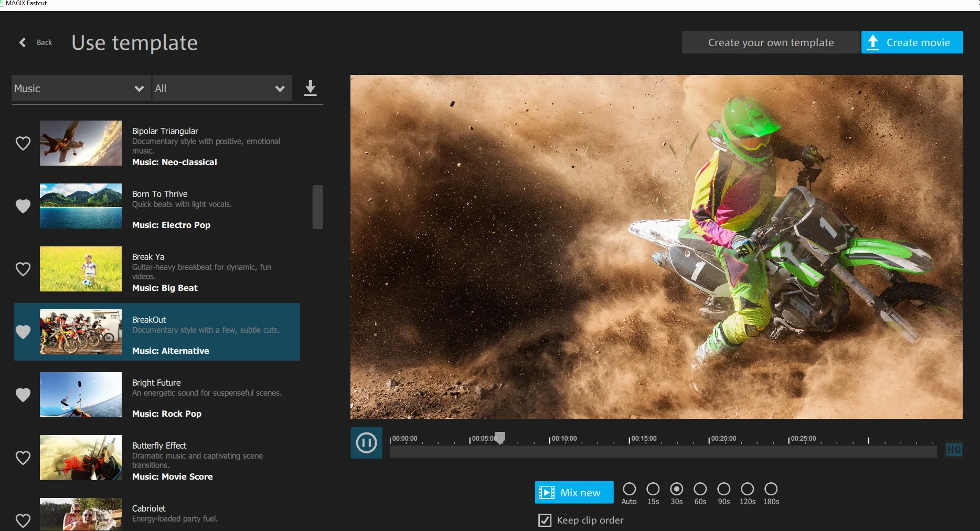Pause preview playback
Image resolution: width=980 pixels, height=531 pixels.
pyautogui.click(x=366, y=443)
